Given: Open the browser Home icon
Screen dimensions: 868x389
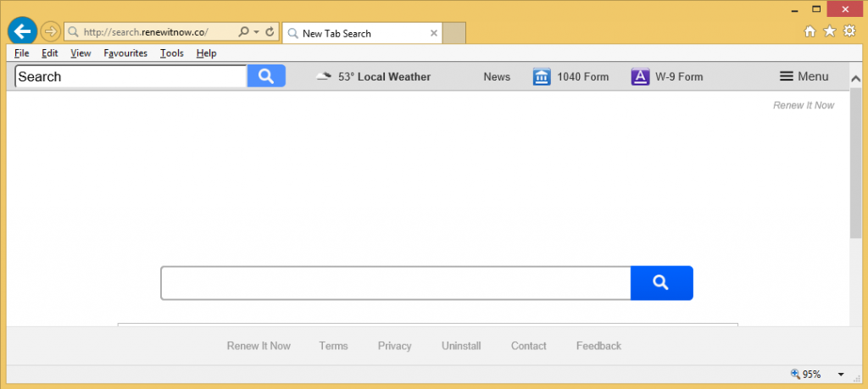Looking at the screenshot, I should pos(810,32).
